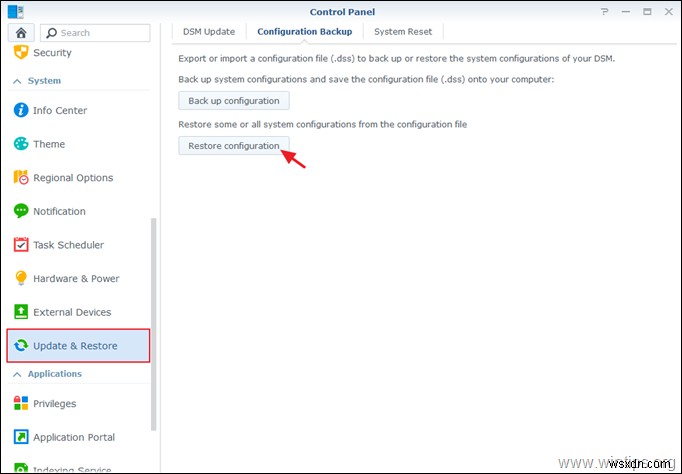Click the sidebar vertical scrollbar
Viewport: 682px width, 474px height.
point(153,324)
